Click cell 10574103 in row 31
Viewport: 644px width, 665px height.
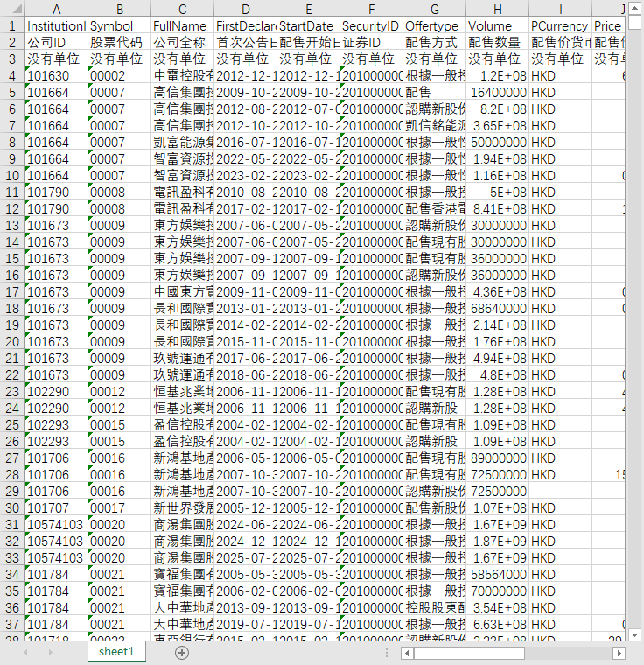56,525
